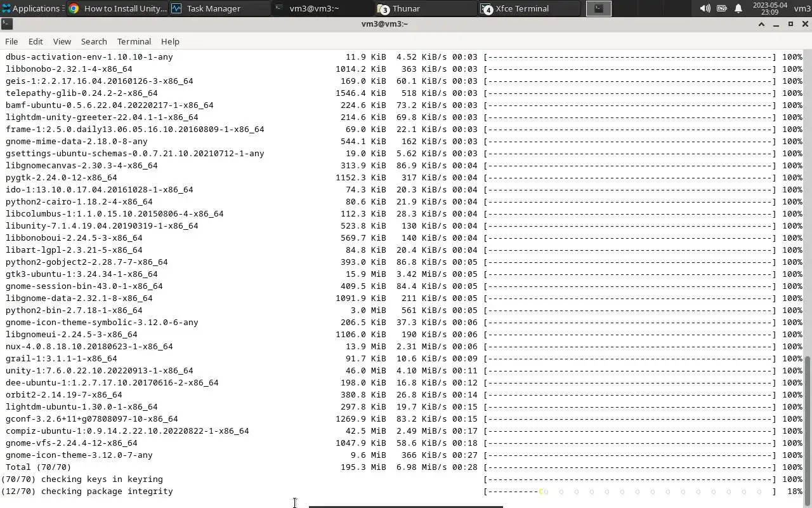Click the 'nux-4.0.8.18.10.20180623-1-x86_64' line

pyautogui.click(x=89, y=347)
